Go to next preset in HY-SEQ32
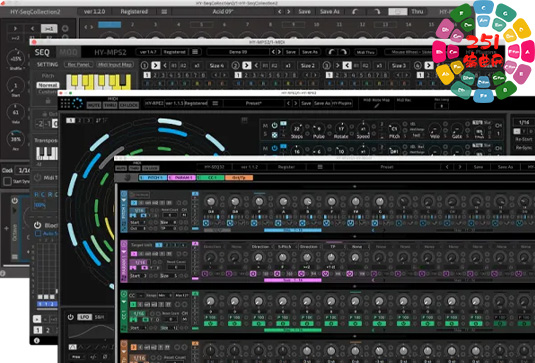535x363 pixels. pyautogui.click(x=460, y=167)
